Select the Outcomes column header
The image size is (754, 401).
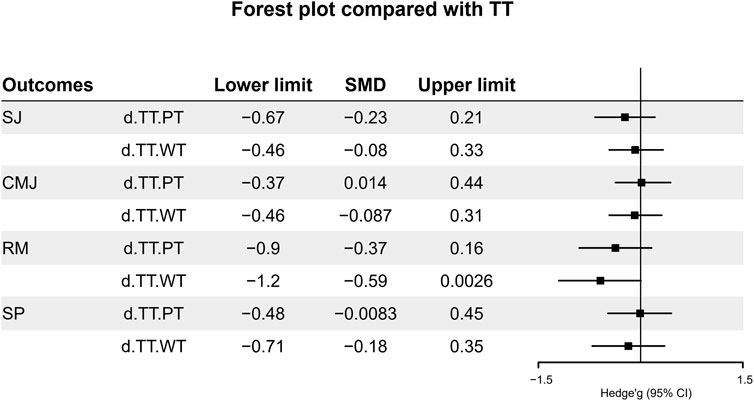[47, 85]
